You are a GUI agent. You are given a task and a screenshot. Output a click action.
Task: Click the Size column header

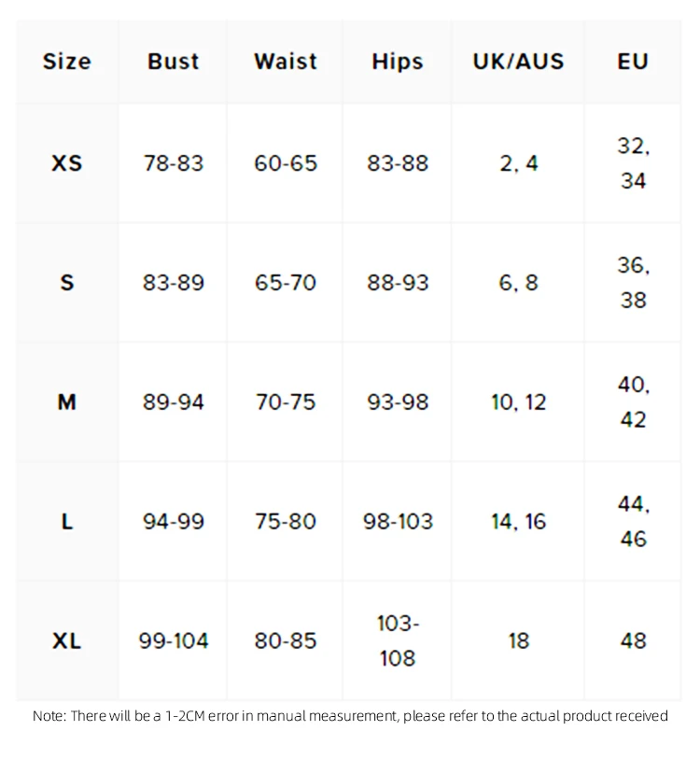click(x=67, y=62)
